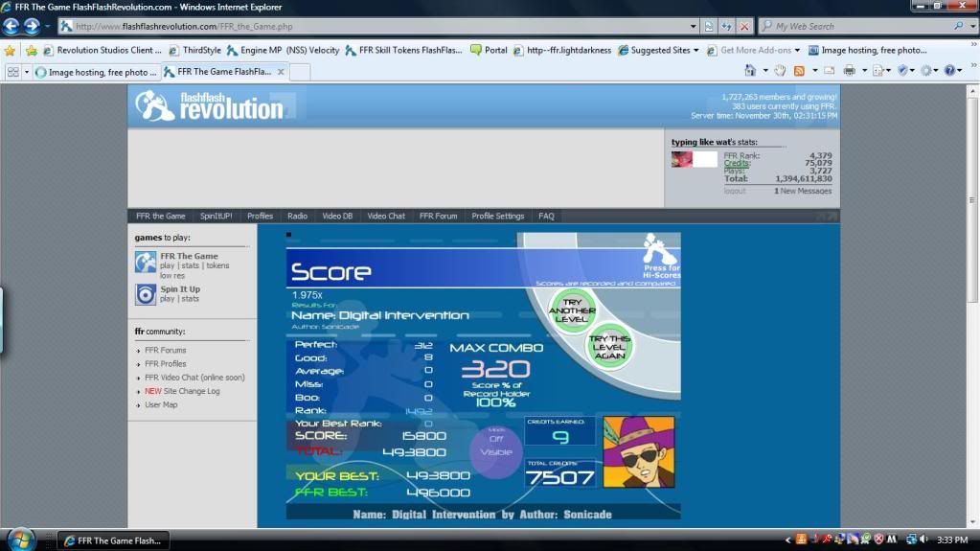Click the Flash Flash Revolution header logo
This screenshot has height=551, width=980.
pyautogui.click(x=210, y=105)
